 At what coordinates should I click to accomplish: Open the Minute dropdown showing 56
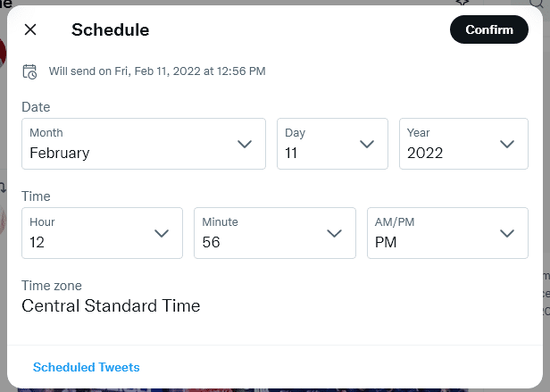[x=275, y=233]
